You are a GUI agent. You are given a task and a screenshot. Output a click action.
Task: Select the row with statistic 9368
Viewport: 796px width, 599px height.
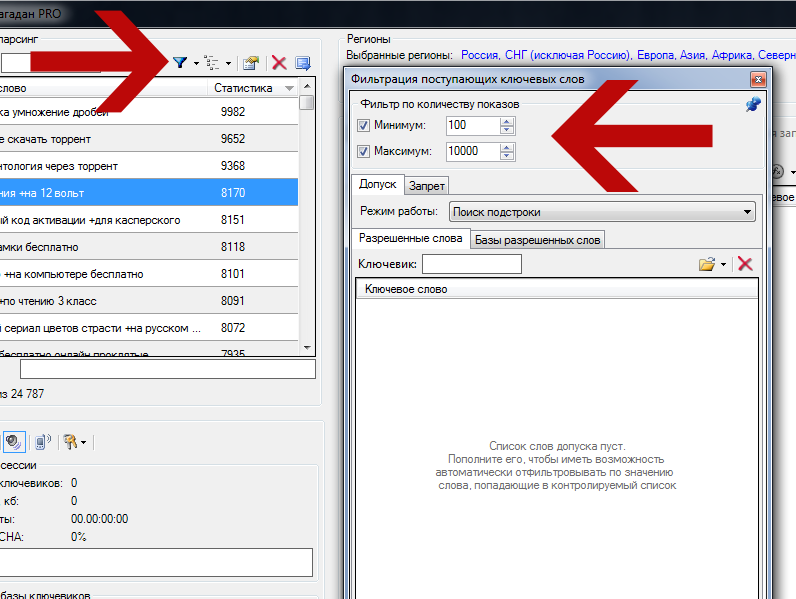[149, 165]
